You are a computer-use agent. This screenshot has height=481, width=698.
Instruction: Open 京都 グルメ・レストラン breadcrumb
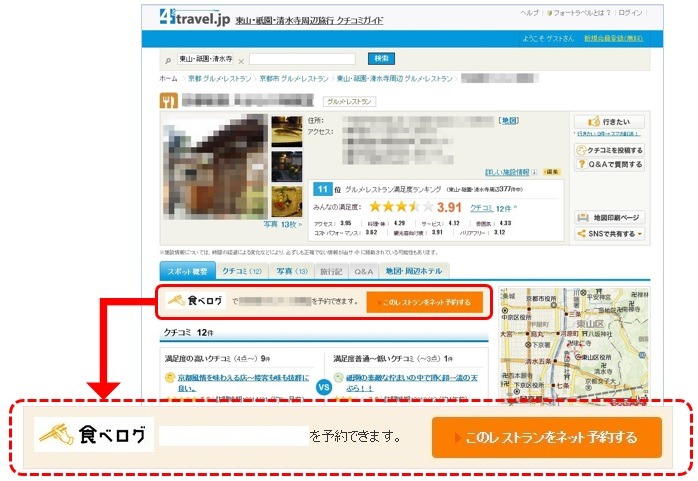click(219, 78)
